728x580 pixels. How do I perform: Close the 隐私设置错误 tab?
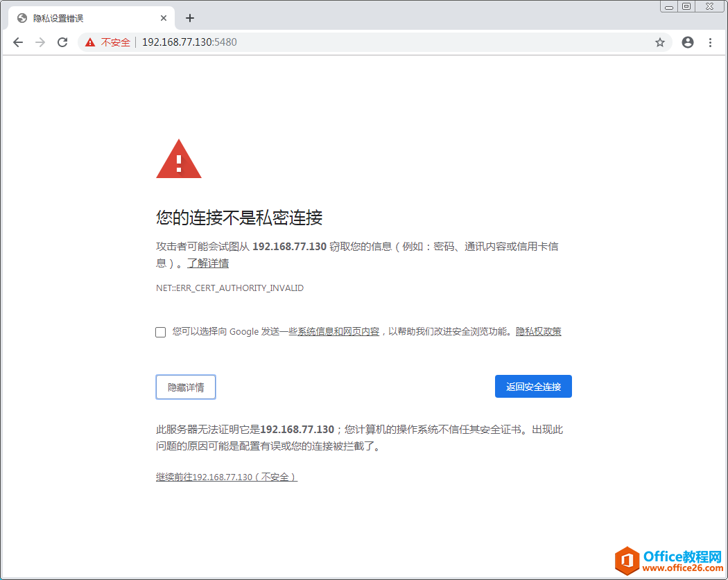point(164,18)
